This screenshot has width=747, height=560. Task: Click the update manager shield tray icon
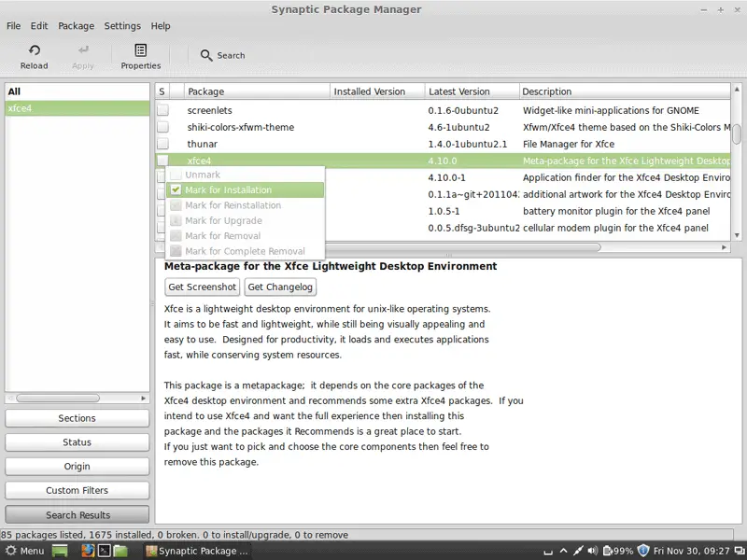643,551
